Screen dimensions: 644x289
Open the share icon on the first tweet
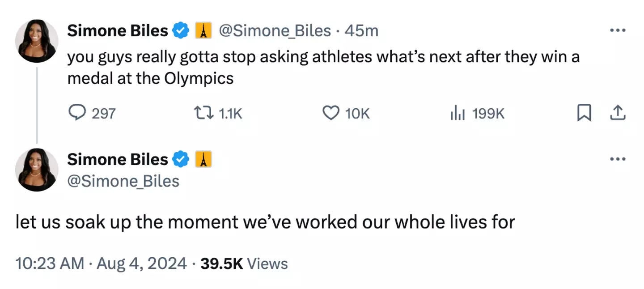tap(618, 113)
